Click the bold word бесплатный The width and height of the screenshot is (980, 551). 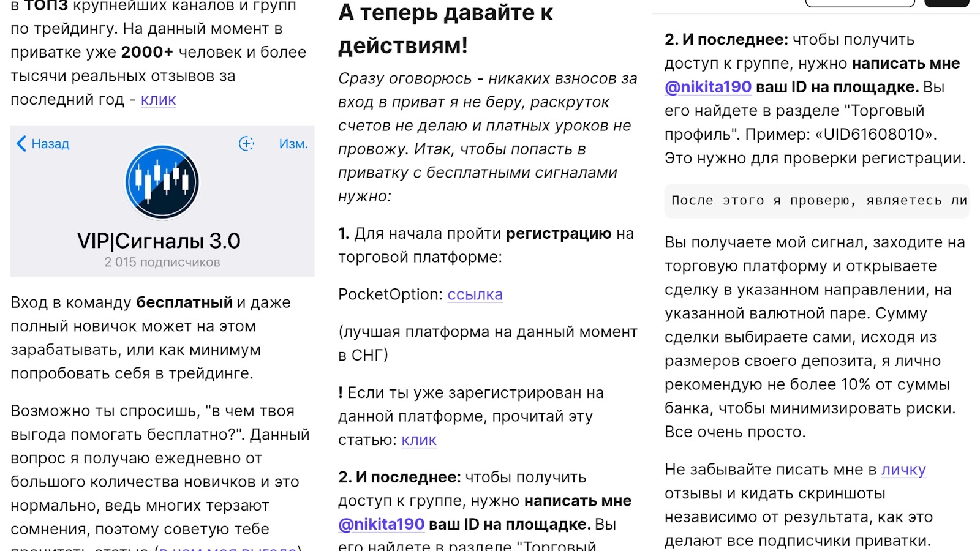click(184, 302)
